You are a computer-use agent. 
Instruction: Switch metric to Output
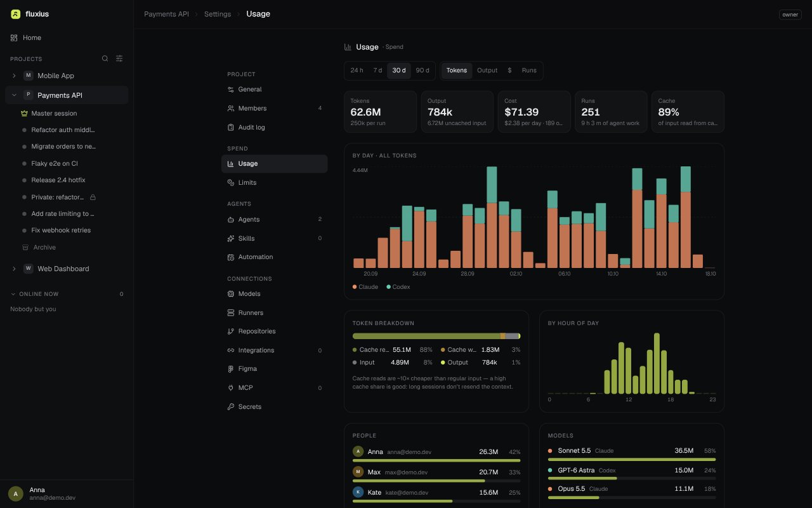click(x=487, y=70)
